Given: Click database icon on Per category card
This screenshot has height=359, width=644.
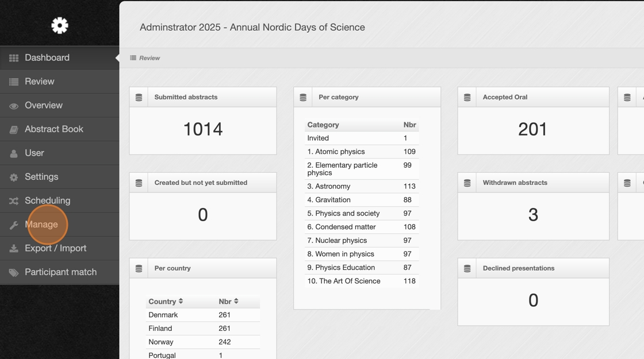Looking at the screenshot, I should pos(303,97).
